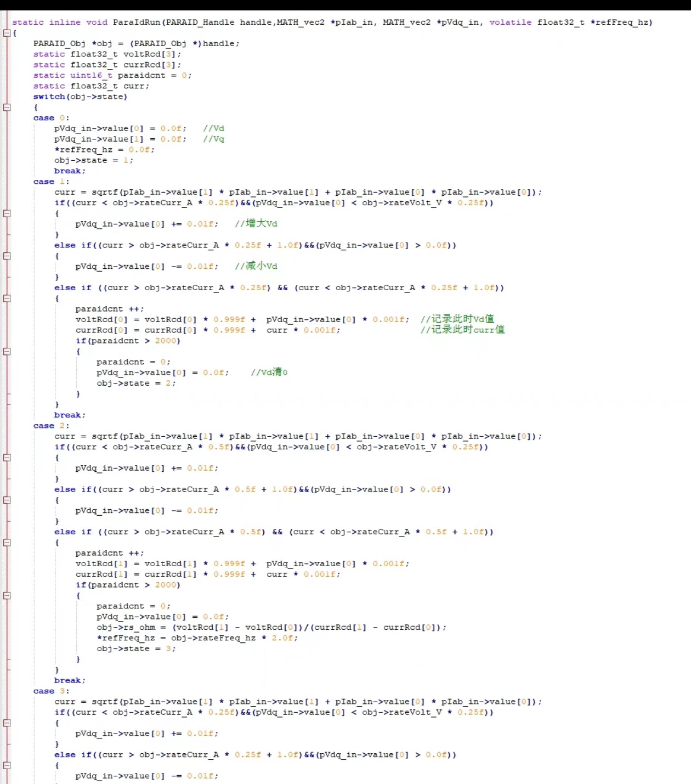The image size is (691, 784).
Task: Click the case 3: label
Action: coord(51,691)
